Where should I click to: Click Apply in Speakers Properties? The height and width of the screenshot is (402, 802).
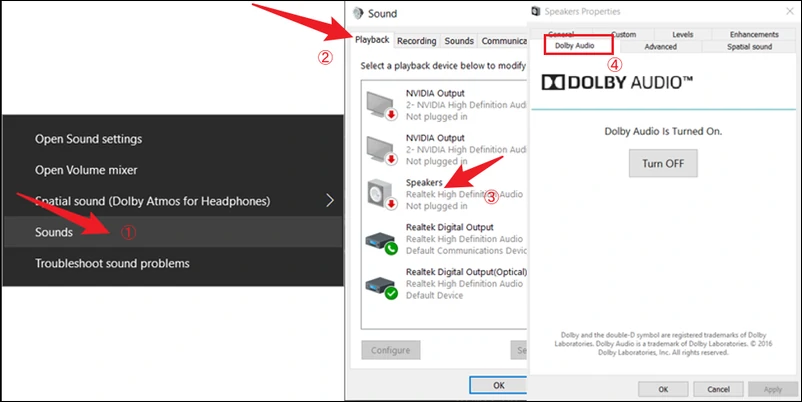[x=772, y=389]
